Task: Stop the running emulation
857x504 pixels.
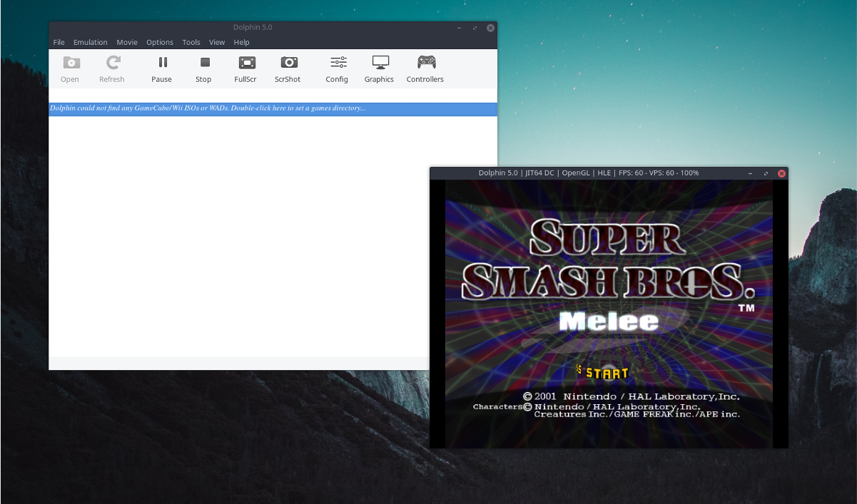Action: pyautogui.click(x=204, y=69)
